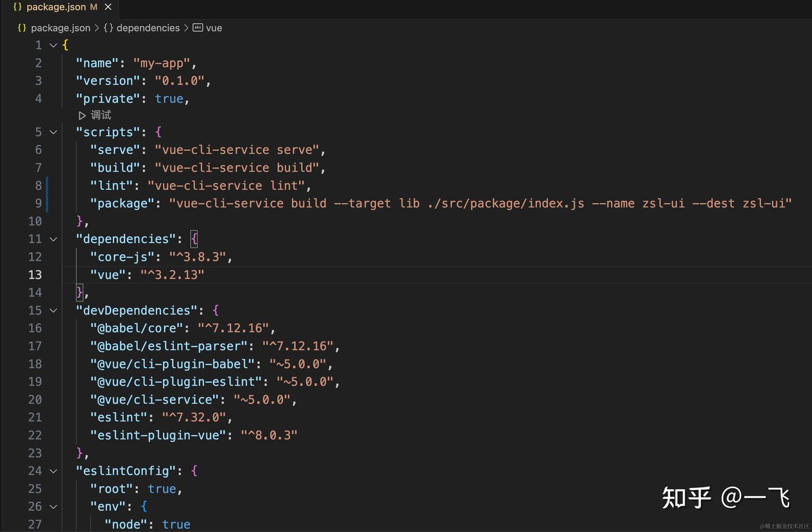Place cursor on the "version" value 0.1.0
This screenshot has height=532, width=812.
179,81
